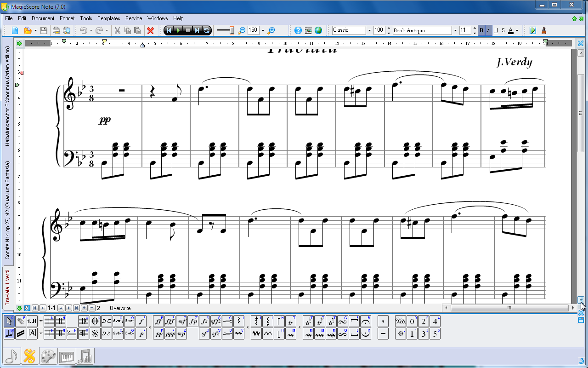Increase the scale value 100 with stepper
588x368 pixels.
[x=389, y=28]
